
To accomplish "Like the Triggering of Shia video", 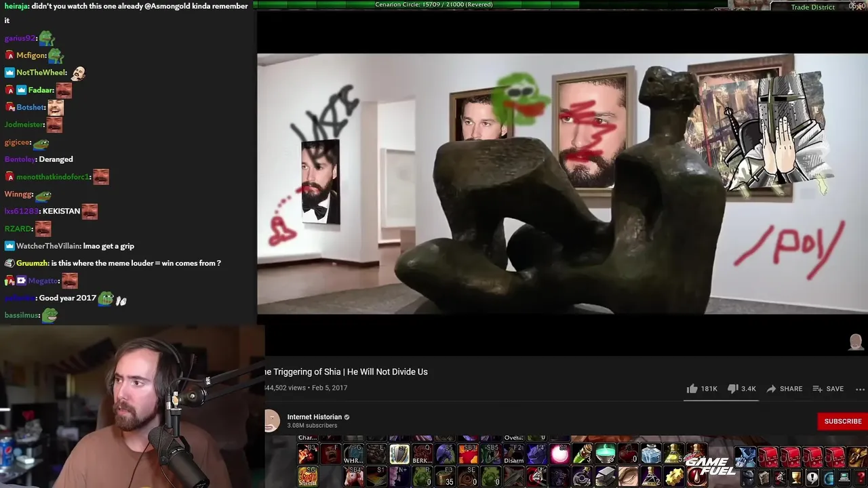I will 701,388.
